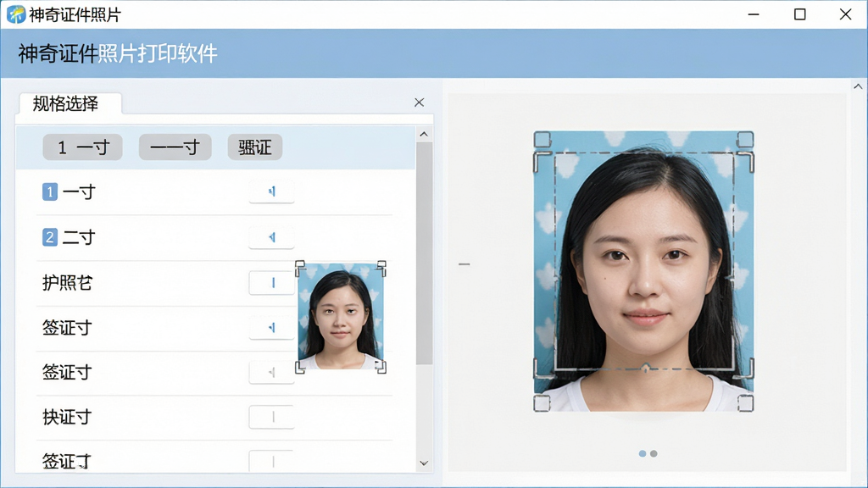The image size is (868, 488).
Task: Close the 神奇证件照片 window
Action: [845, 14]
